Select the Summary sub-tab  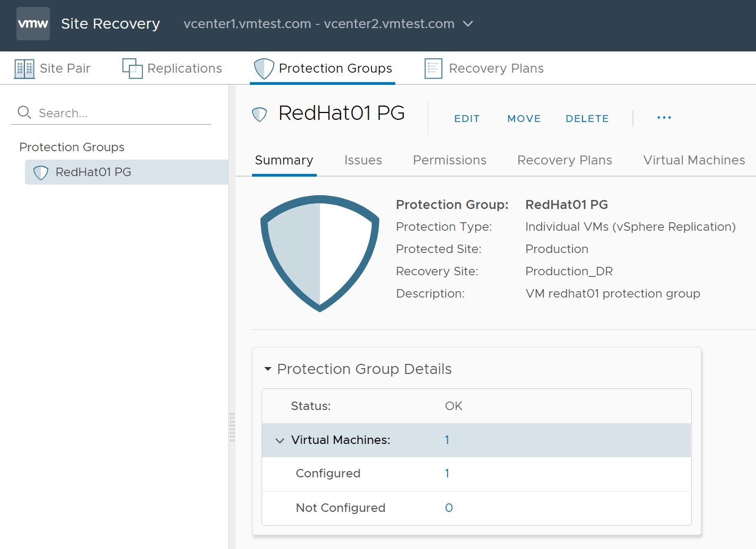click(284, 160)
